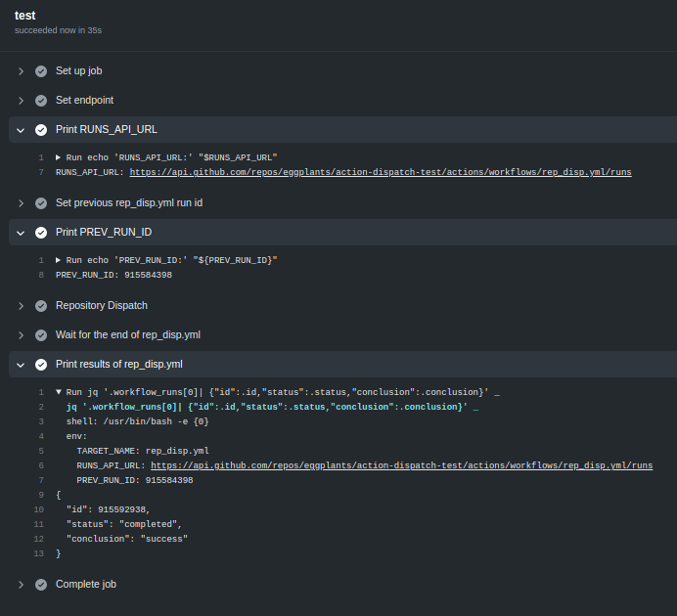Click success check icon beside Set up job

[x=41, y=71]
